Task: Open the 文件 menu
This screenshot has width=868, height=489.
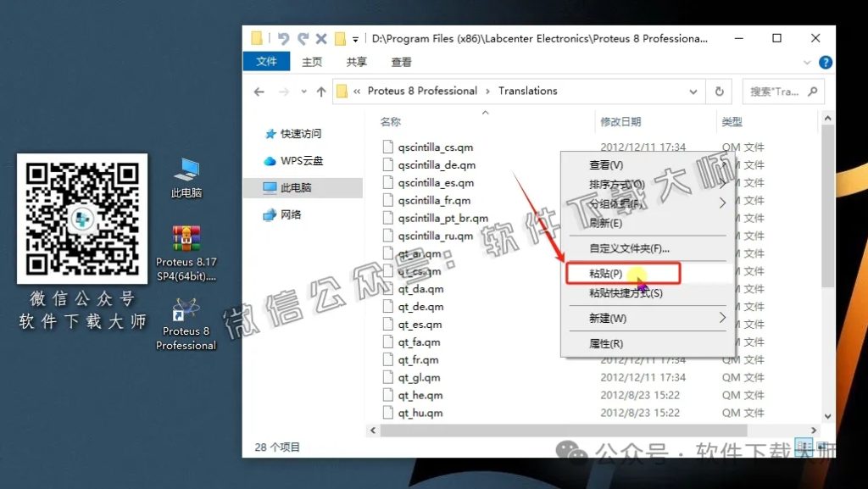Action: point(266,61)
